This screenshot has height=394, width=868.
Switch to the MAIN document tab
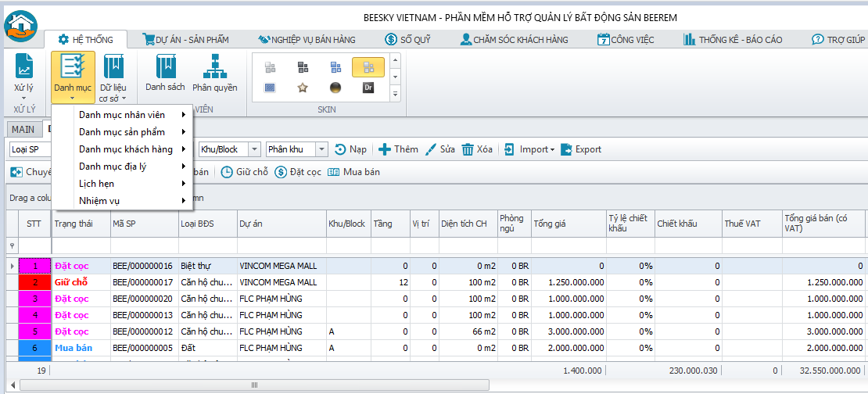coord(23,130)
